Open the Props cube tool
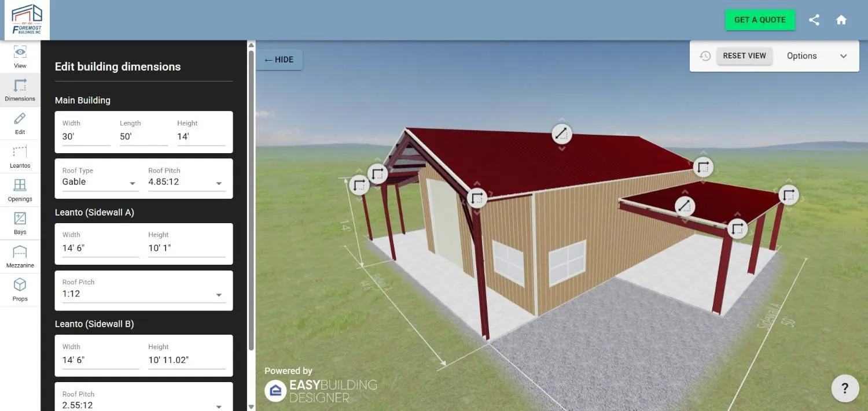 (20, 286)
